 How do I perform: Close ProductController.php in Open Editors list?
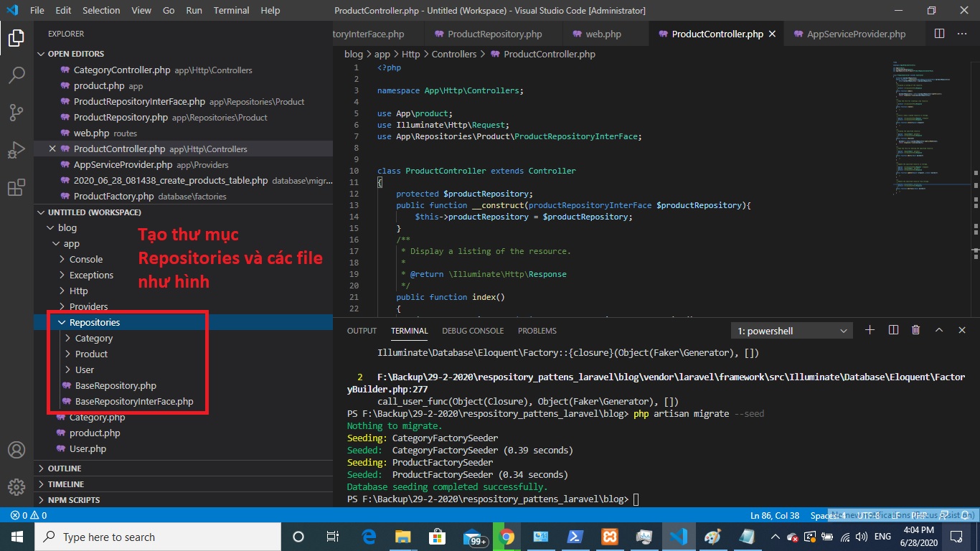coord(52,149)
